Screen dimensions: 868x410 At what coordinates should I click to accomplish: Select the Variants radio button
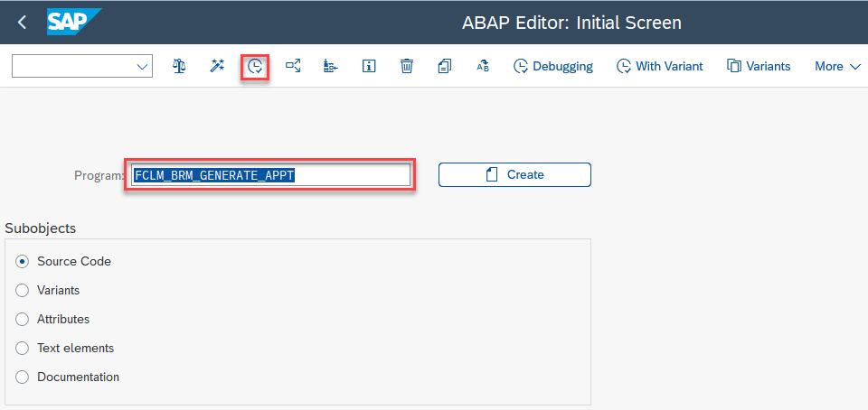click(22, 290)
